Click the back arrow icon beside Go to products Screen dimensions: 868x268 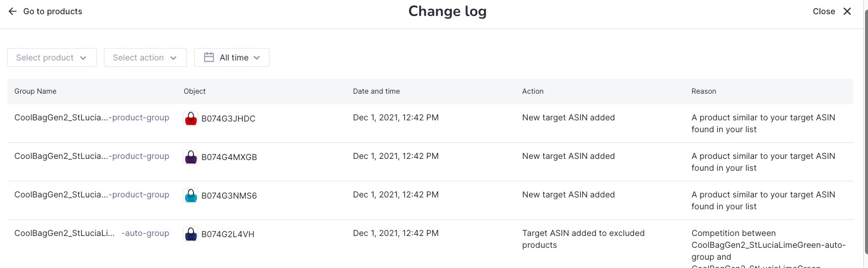point(12,11)
